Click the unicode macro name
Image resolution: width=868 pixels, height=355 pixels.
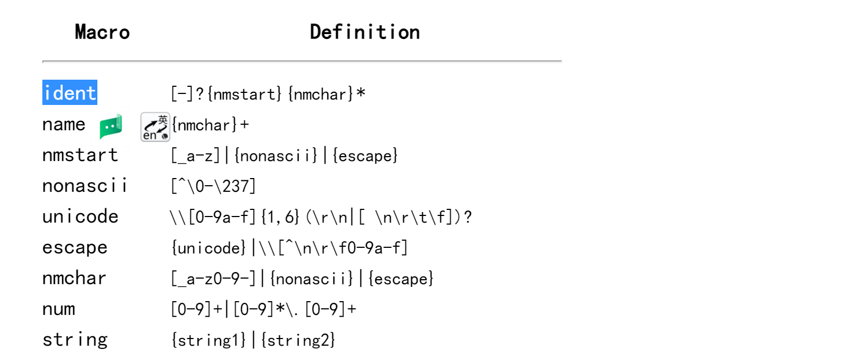pos(80,217)
